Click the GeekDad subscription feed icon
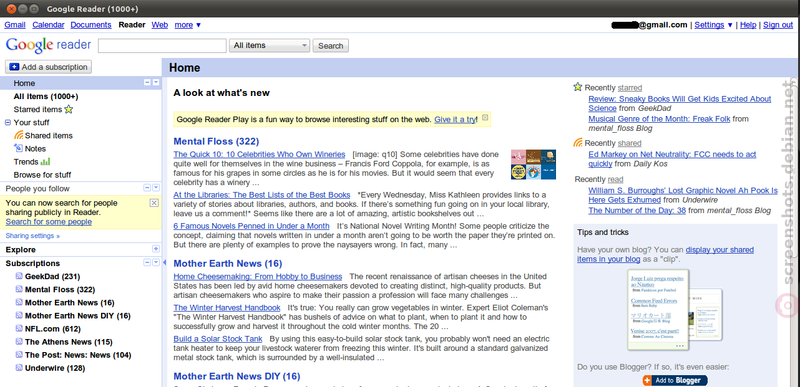The width and height of the screenshot is (800, 387). coord(19,276)
